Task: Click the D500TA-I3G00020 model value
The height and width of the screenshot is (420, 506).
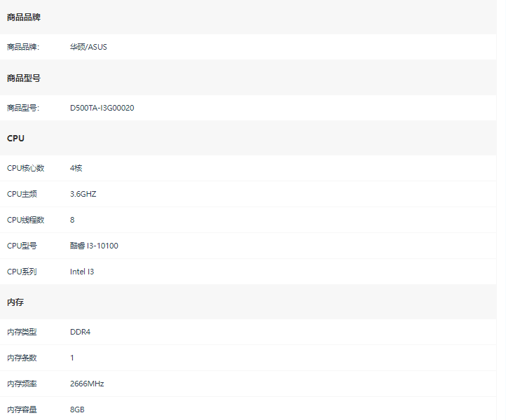Action: click(x=102, y=108)
